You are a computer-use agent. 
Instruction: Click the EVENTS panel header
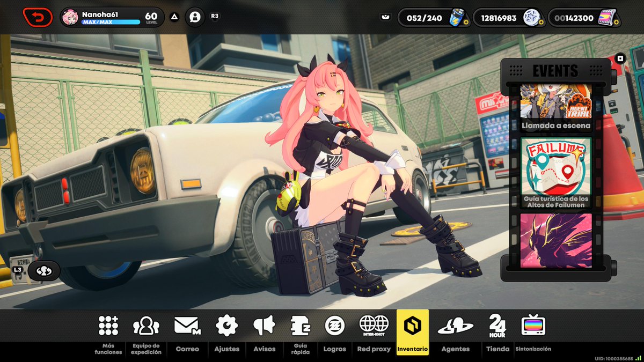555,70
